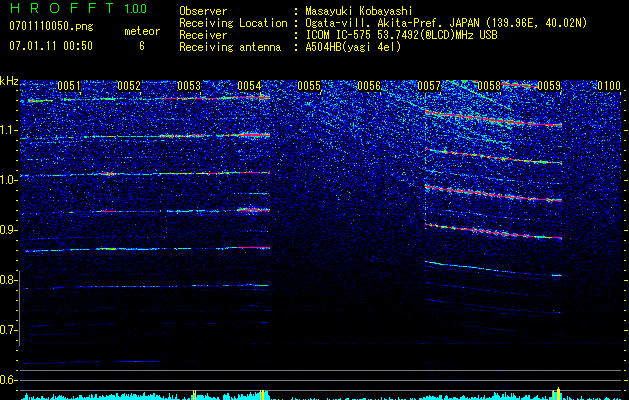Select the file name 0701110050.png
The height and width of the screenshot is (400, 629).
coord(51,26)
